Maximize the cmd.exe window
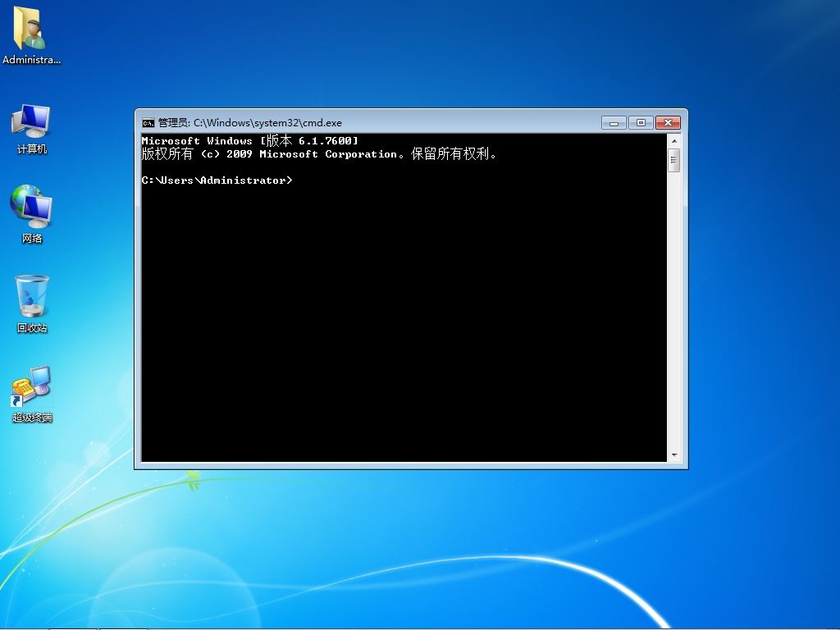This screenshot has width=840, height=630. tap(641, 123)
